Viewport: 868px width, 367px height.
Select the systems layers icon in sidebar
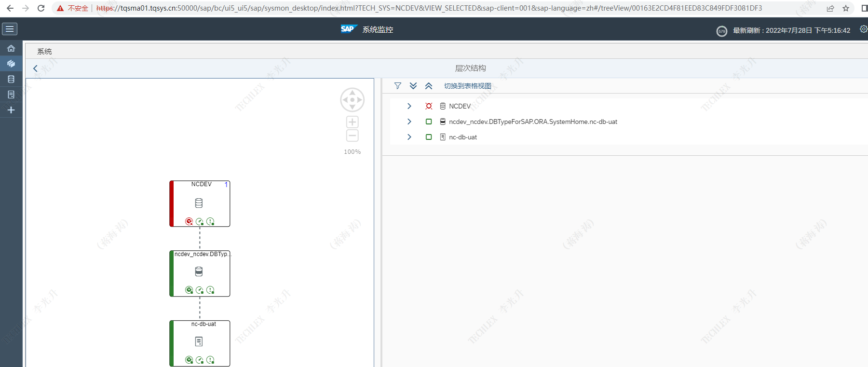click(11, 64)
